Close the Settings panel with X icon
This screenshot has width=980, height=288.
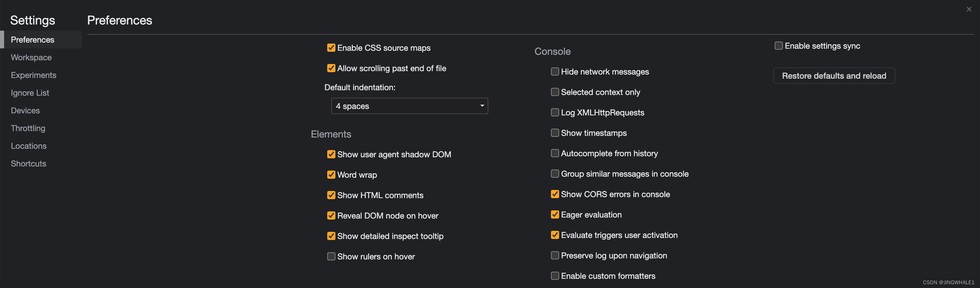coord(968,9)
